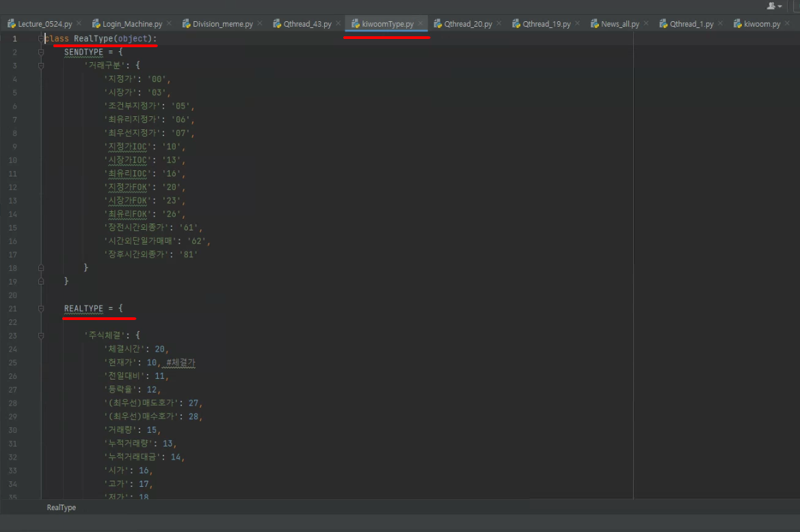Click the '시간외단일가매매': '62' entry
Screen dimensions: 800x532
pos(157,241)
